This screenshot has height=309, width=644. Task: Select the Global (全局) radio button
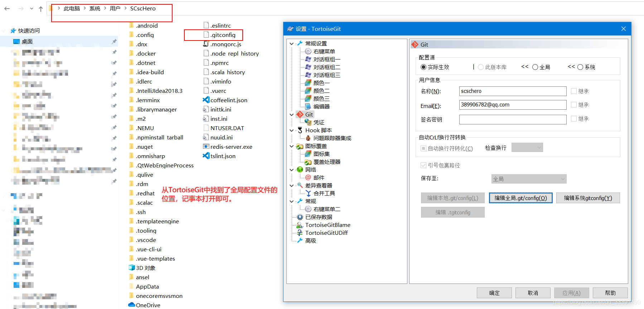click(x=535, y=67)
